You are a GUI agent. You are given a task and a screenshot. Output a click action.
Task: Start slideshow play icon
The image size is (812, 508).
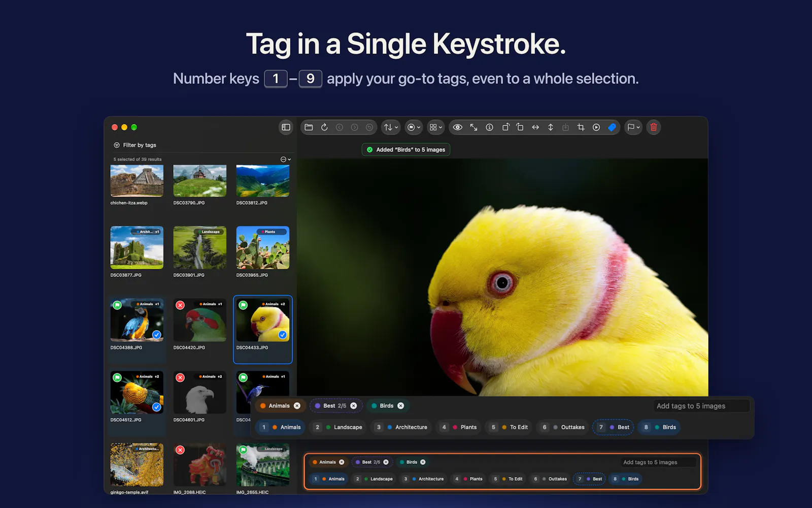coord(596,128)
